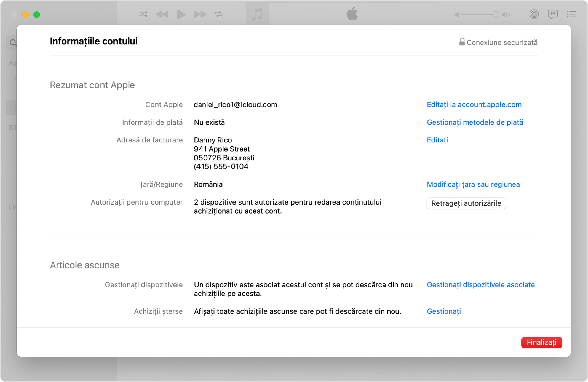This screenshot has width=588, height=382.
Task: Start playback with the play button
Action: coord(181,14)
